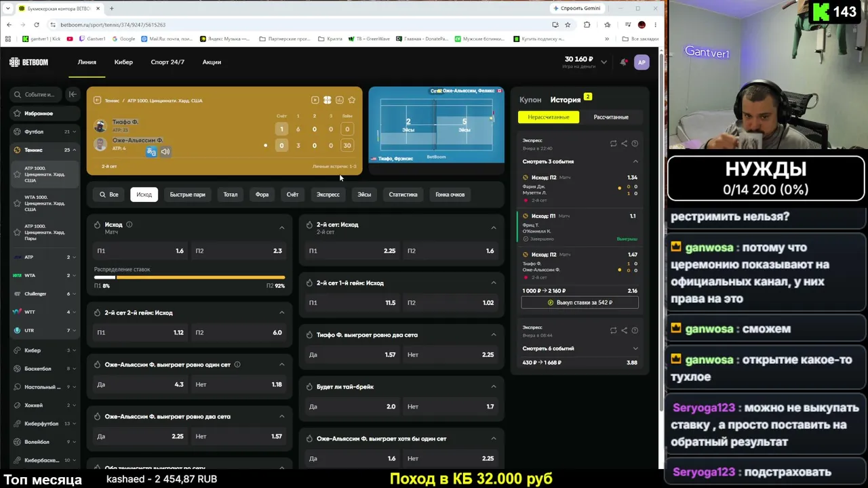Select the Тотал market filter
Viewport: 868px width, 488px height.
click(231, 195)
